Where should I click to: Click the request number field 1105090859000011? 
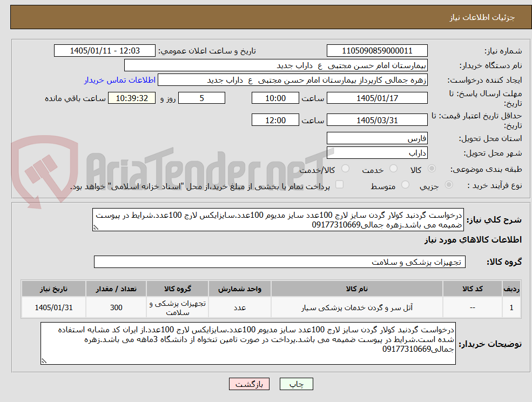pos(377,51)
